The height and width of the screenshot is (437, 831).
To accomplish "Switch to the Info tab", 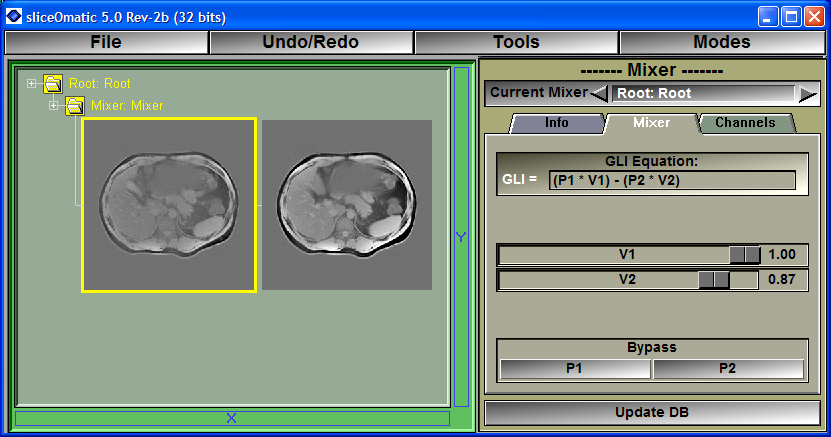I will (557, 123).
